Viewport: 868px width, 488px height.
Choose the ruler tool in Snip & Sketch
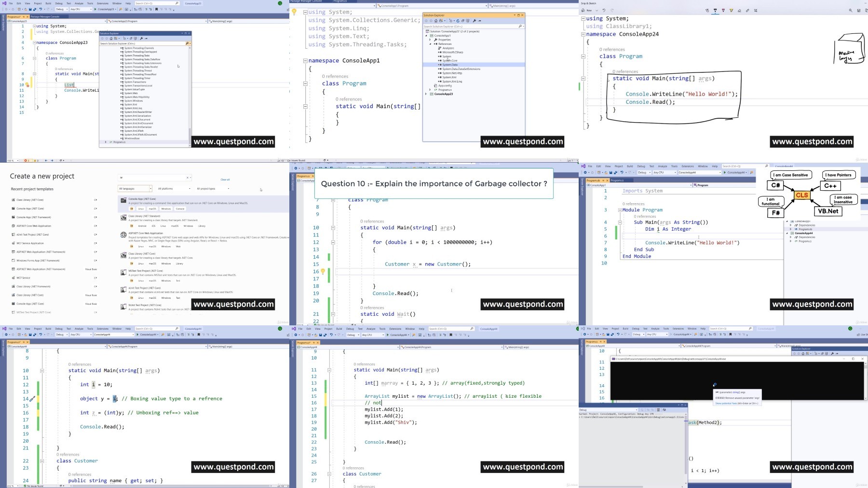pos(747,10)
